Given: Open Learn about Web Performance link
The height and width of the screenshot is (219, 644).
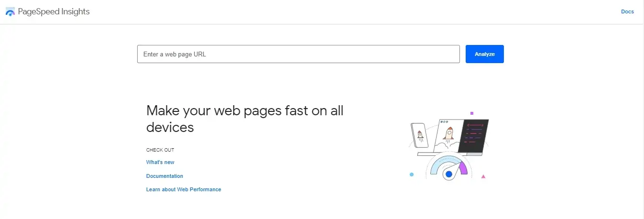Looking at the screenshot, I should tap(184, 189).
